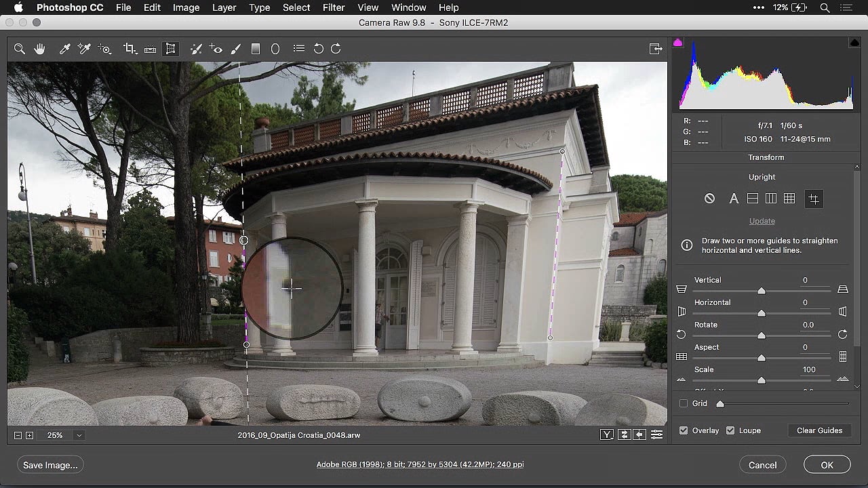Turn Upright off with the disable icon
868x488 pixels.
click(709, 199)
